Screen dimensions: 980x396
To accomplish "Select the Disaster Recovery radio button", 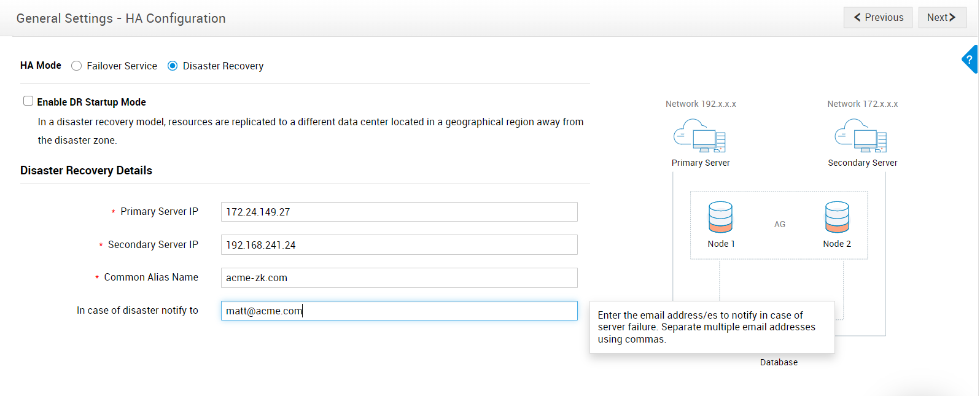I will click(173, 66).
